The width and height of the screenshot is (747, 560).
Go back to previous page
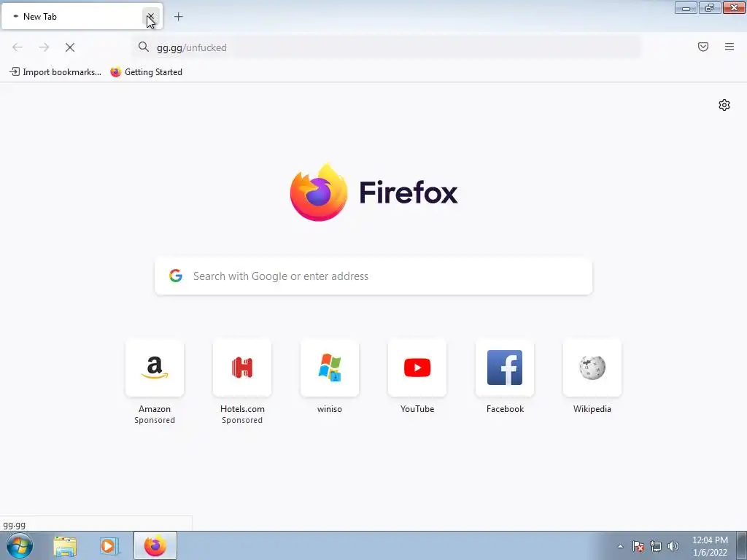tap(18, 47)
